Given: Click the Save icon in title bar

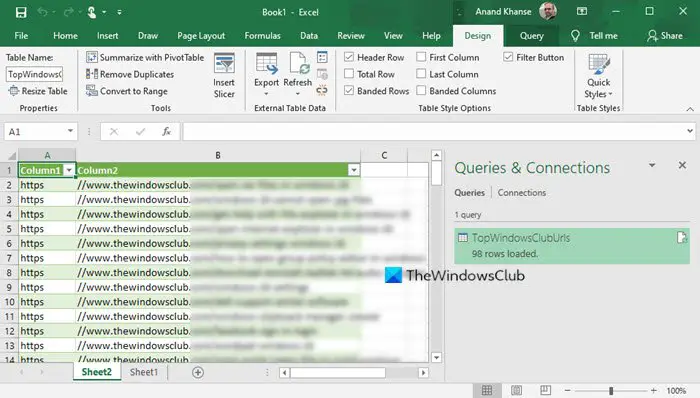Looking at the screenshot, I should click(21, 12).
